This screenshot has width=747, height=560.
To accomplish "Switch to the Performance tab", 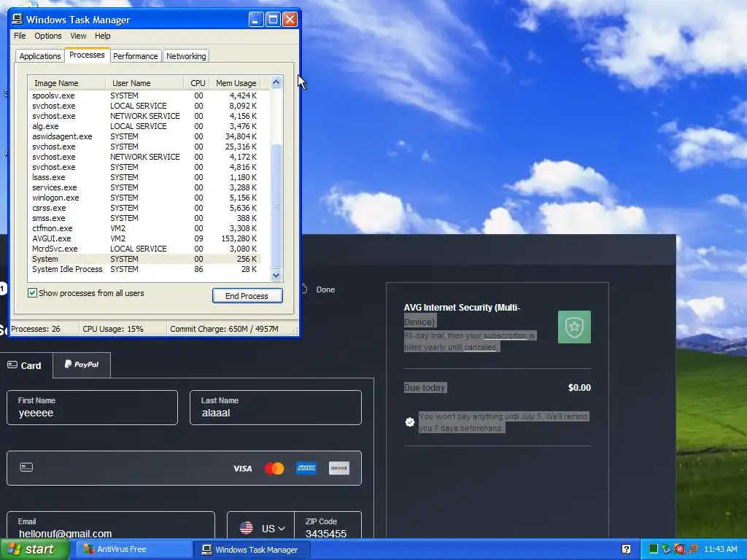I will point(135,56).
